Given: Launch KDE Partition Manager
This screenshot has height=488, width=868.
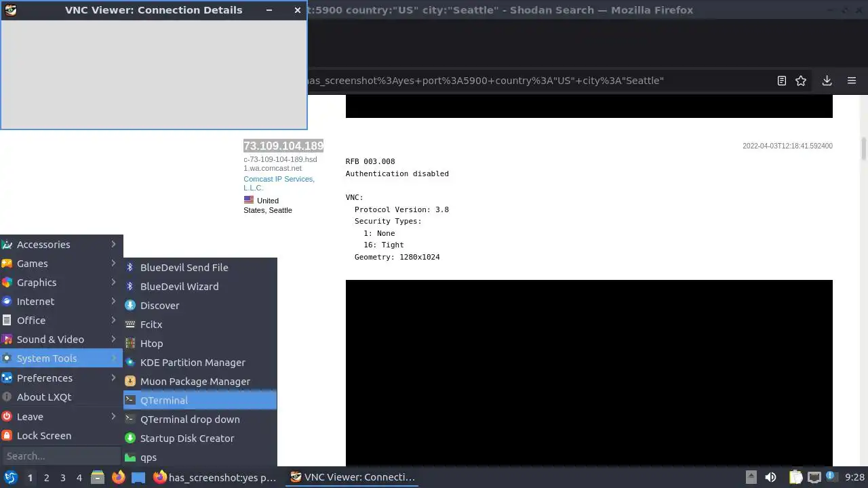Looking at the screenshot, I should (200, 363).
